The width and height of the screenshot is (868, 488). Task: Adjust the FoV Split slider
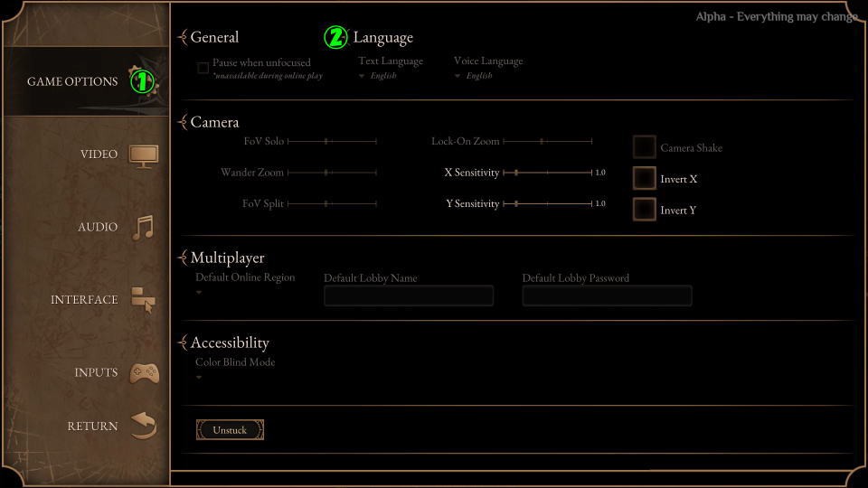[332, 203]
